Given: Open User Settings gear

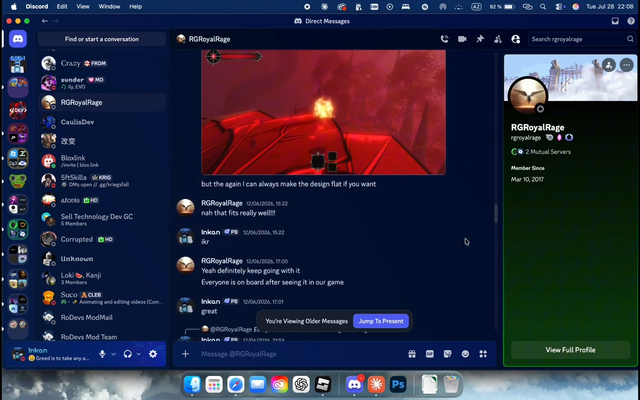Looking at the screenshot, I should click(153, 354).
